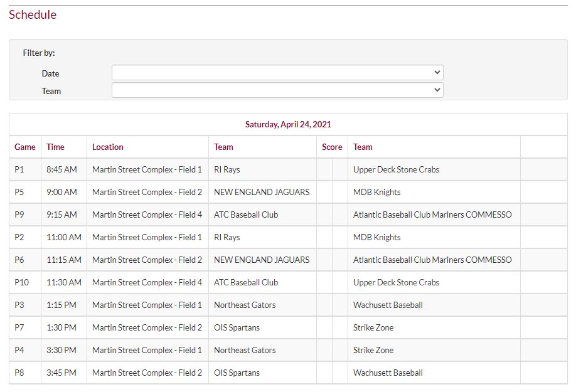Click the Field 4 location for game P10
The image size is (576, 392).
[x=147, y=282]
